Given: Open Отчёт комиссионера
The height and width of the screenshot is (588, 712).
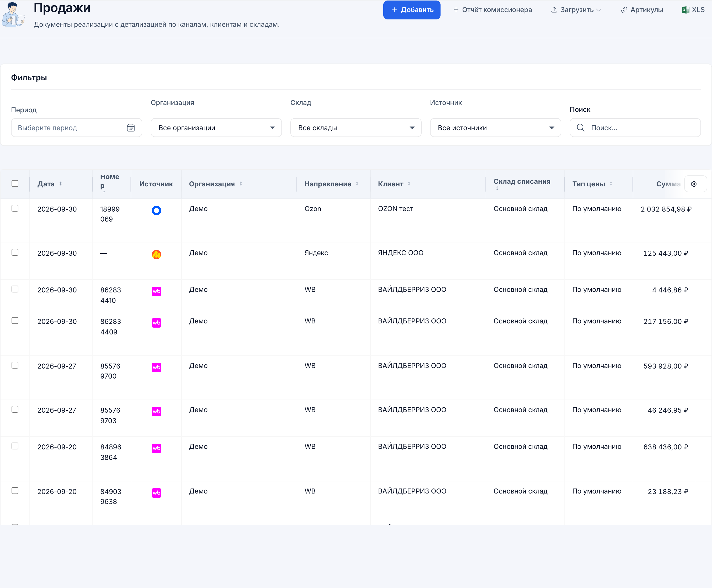Looking at the screenshot, I should pos(493,10).
